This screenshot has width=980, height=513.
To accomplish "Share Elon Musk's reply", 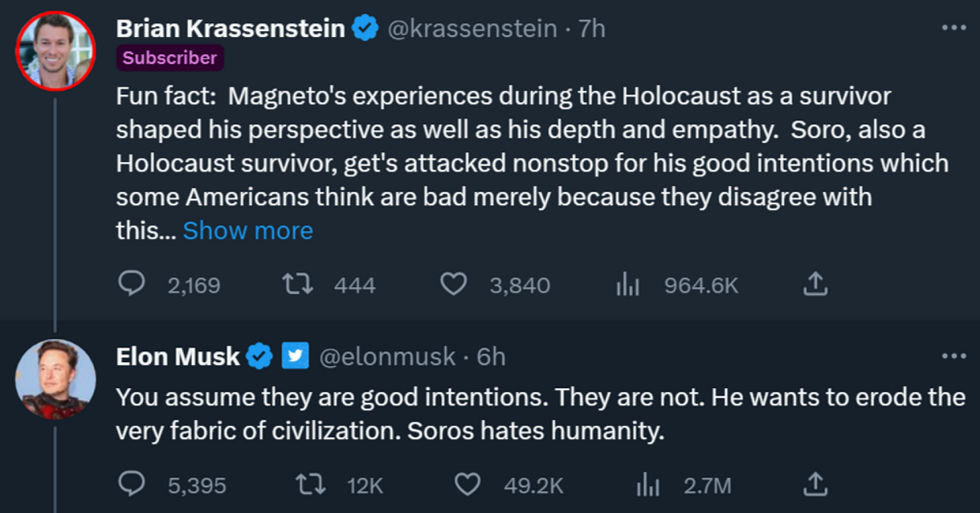I will [817, 485].
